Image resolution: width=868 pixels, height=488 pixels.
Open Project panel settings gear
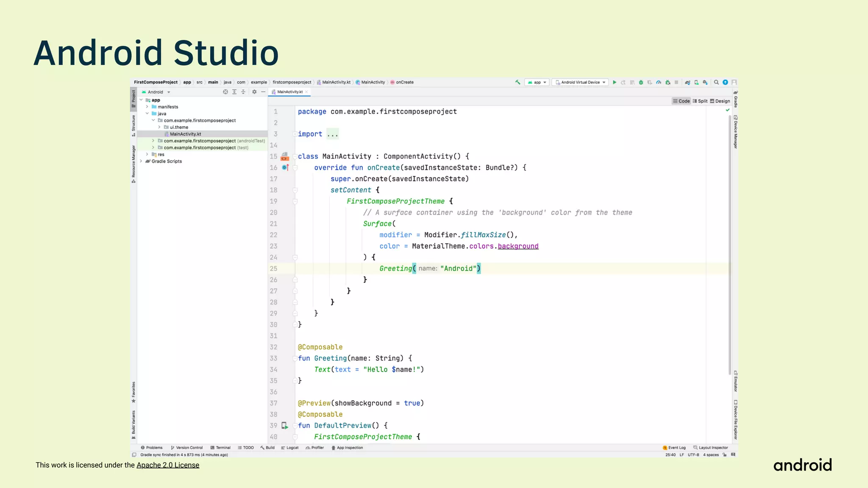click(x=254, y=92)
